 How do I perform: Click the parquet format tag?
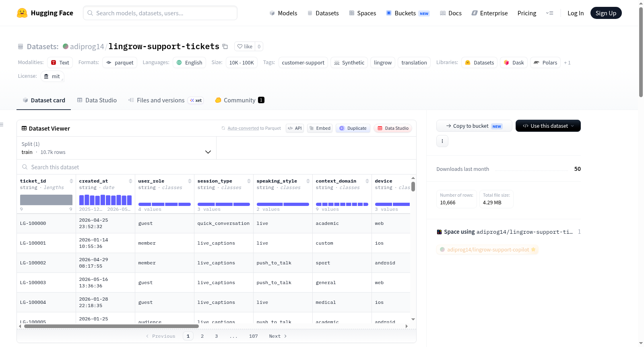click(x=120, y=62)
